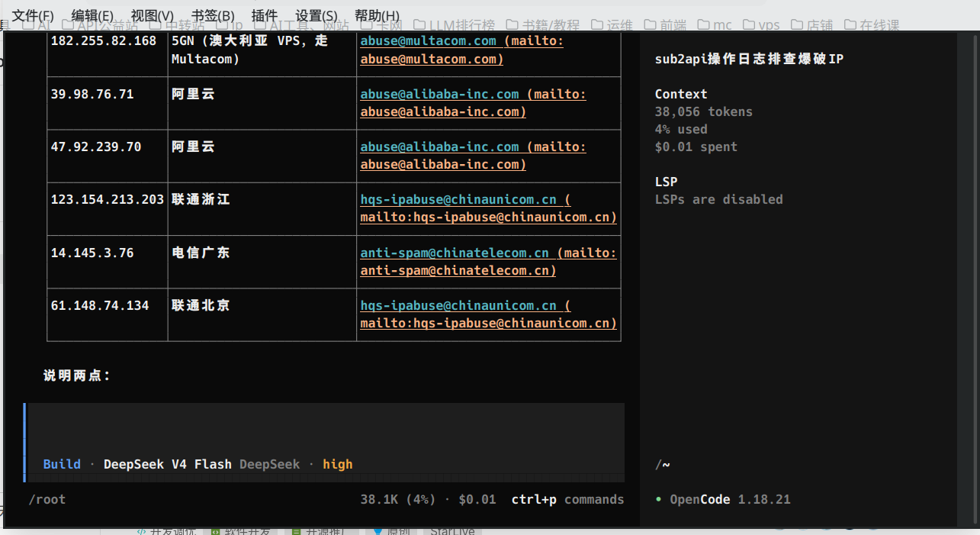Open the mc bookmark folder icon
The width and height of the screenshot is (980, 535).
[x=703, y=25]
